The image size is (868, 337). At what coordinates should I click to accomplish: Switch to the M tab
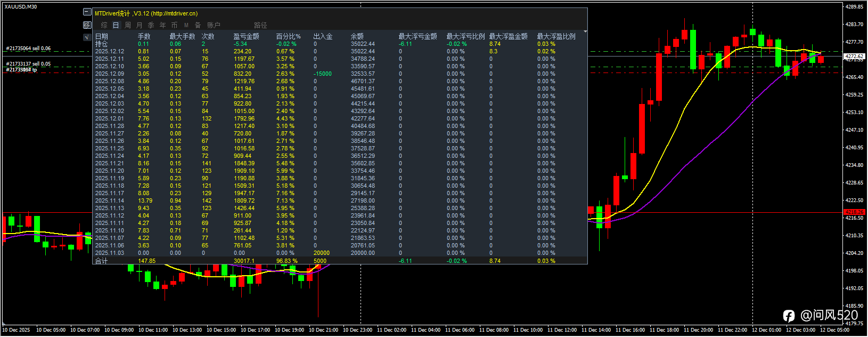[x=186, y=25]
